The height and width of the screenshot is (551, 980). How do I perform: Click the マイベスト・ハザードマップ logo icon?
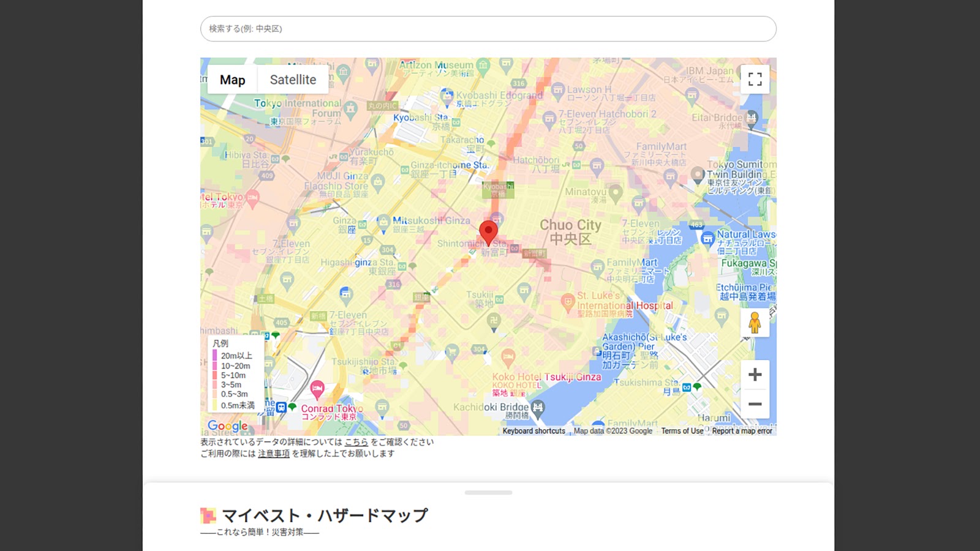point(208,515)
